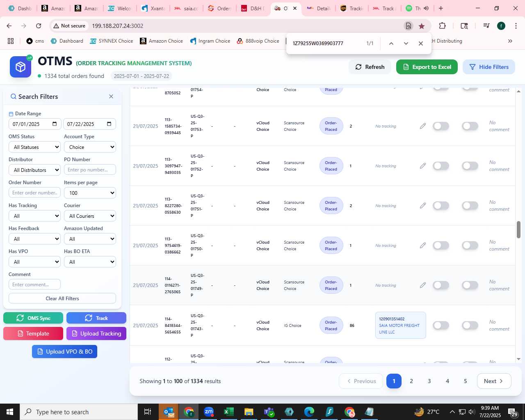
Task: Open File Explorer from the taskbar
Action: point(249,412)
